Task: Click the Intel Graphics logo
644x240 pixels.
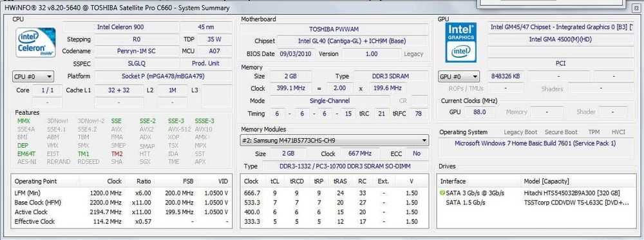Action: pos(461,43)
